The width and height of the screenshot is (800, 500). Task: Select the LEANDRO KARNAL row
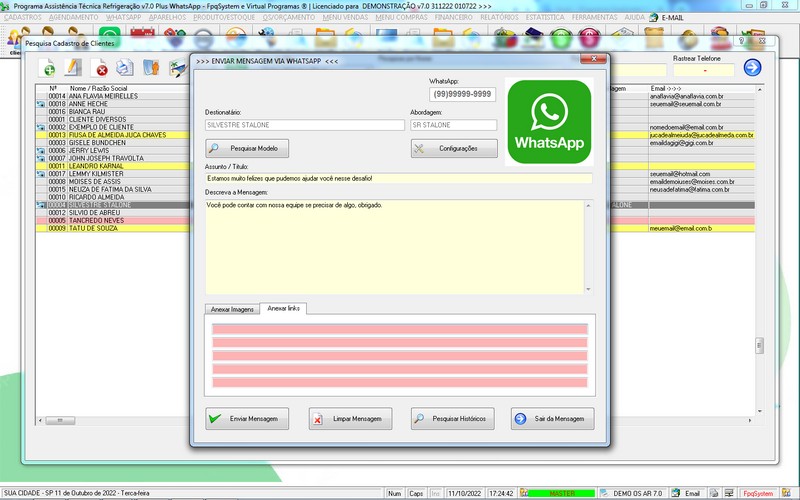pyautogui.click(x=112, y=166)
